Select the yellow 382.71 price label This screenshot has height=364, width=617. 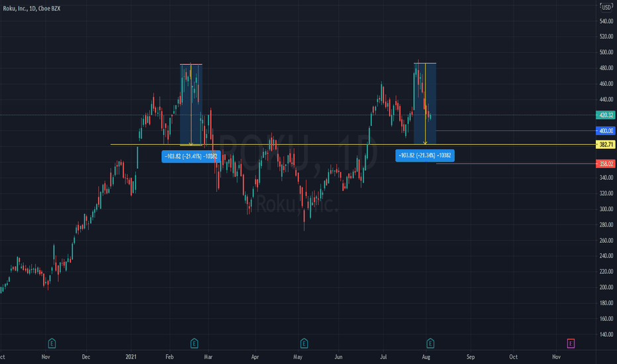point(605,144)
